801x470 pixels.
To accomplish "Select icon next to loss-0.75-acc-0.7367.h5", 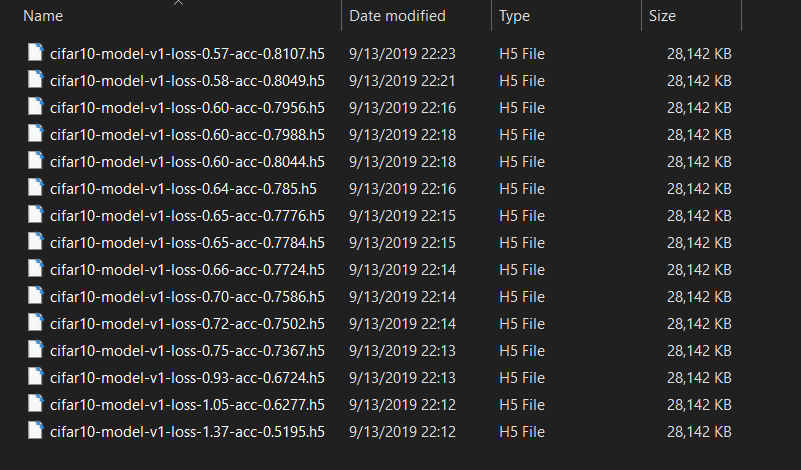I will click(x=35, y=349).
